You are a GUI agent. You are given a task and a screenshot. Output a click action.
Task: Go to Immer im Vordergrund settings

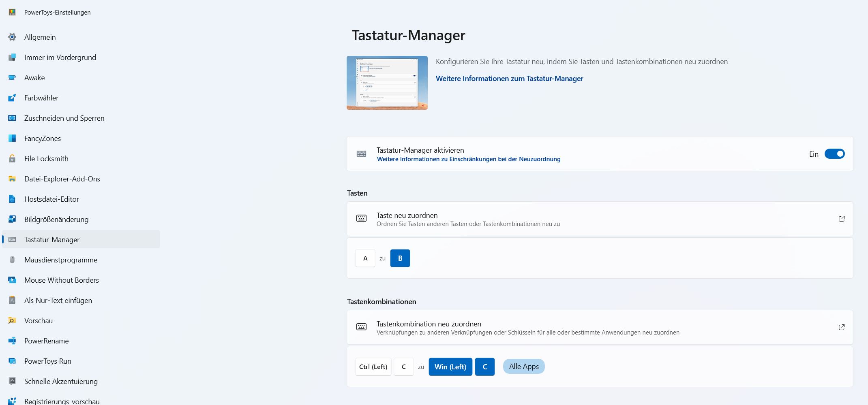81,57
